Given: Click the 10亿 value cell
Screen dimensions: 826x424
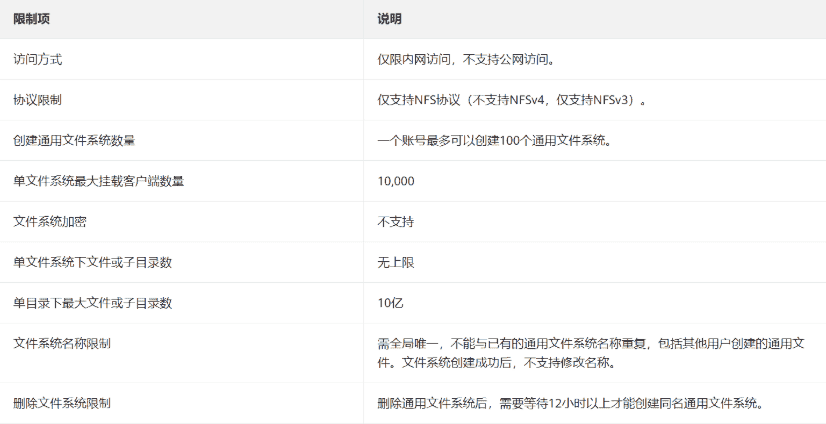Looking at the screenshot, I should 390,302.
